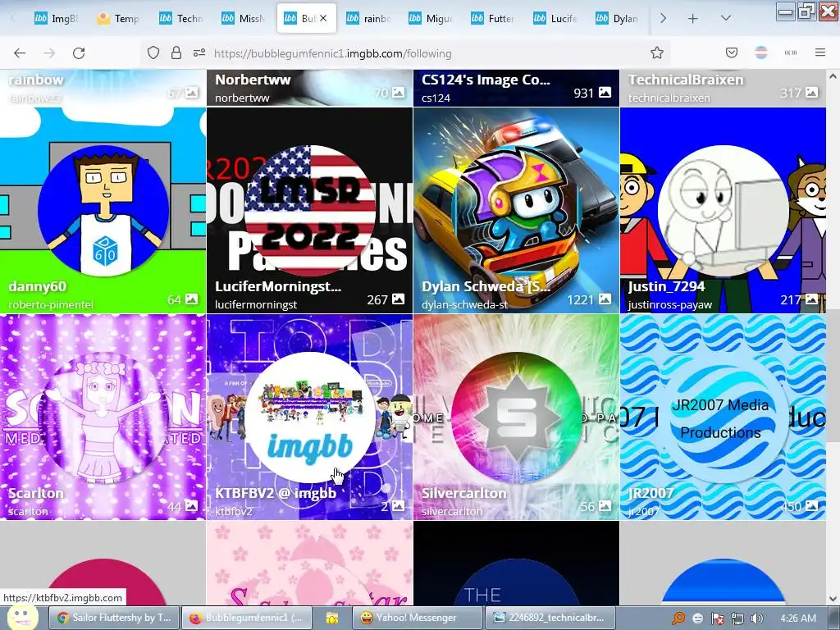List all tabs dropdown arrow
Image resolution: width=840 pixels, height=630 pixels.
pos(725,19)
